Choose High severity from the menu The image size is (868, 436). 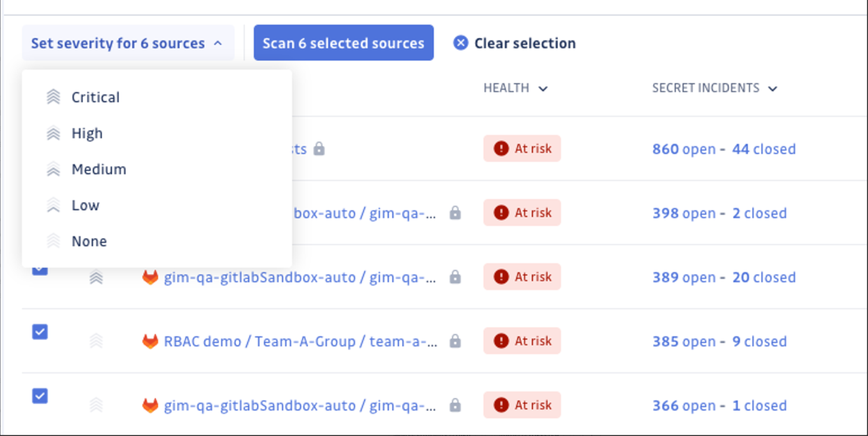[87, 133]
